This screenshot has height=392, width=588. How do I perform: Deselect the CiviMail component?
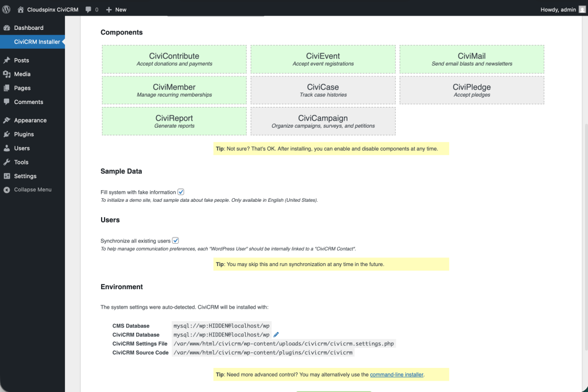471,59
